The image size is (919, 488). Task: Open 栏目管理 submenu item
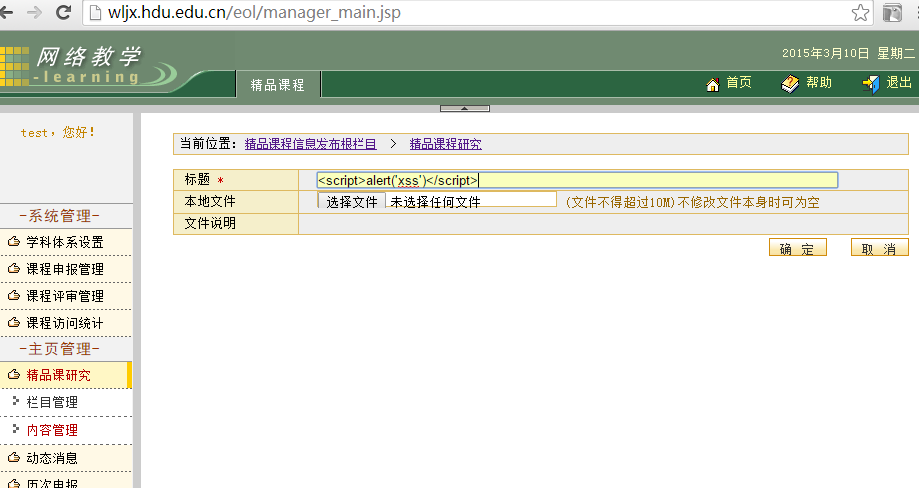click(52, 402)
